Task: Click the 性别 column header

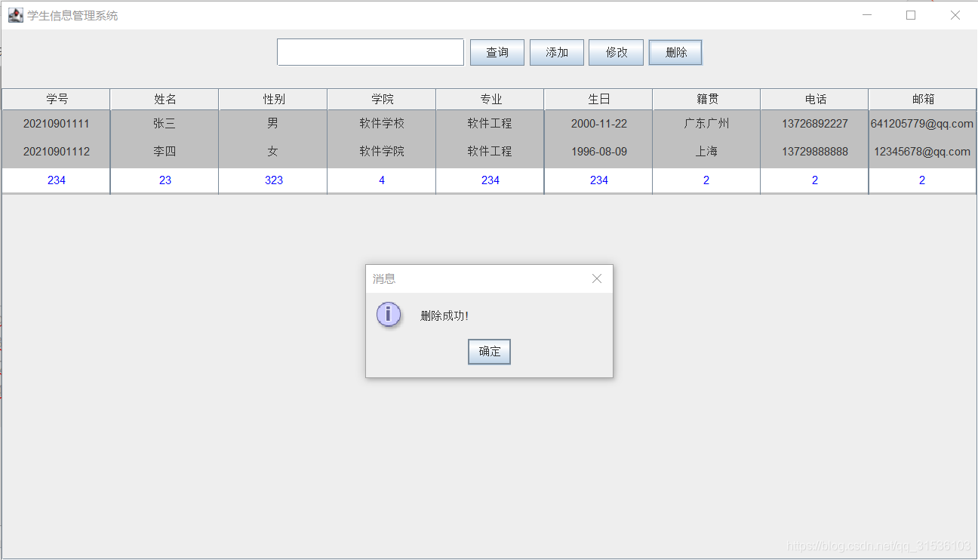Action: [x=272, y=99]
